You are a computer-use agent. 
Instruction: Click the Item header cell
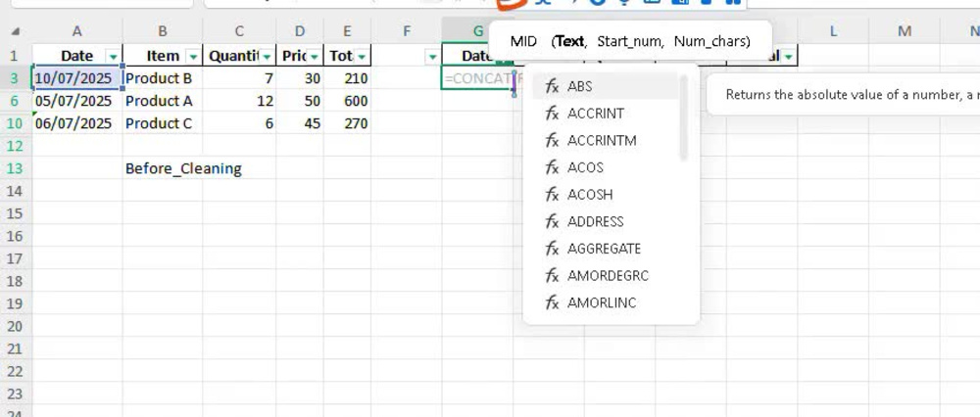tap(163, 56)
